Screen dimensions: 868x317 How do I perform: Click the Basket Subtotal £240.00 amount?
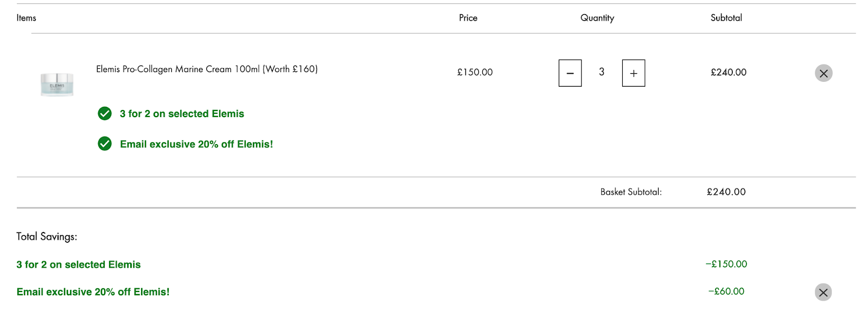(726, 192)
